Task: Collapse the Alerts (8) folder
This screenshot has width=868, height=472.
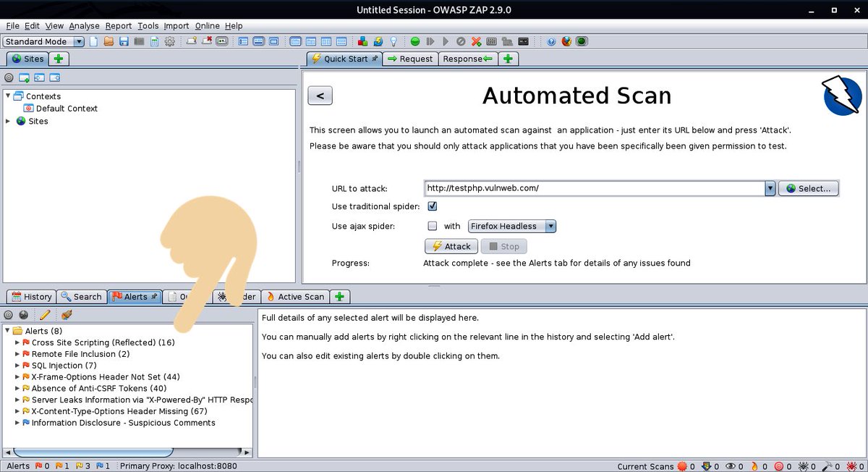Action: [7, 331]
